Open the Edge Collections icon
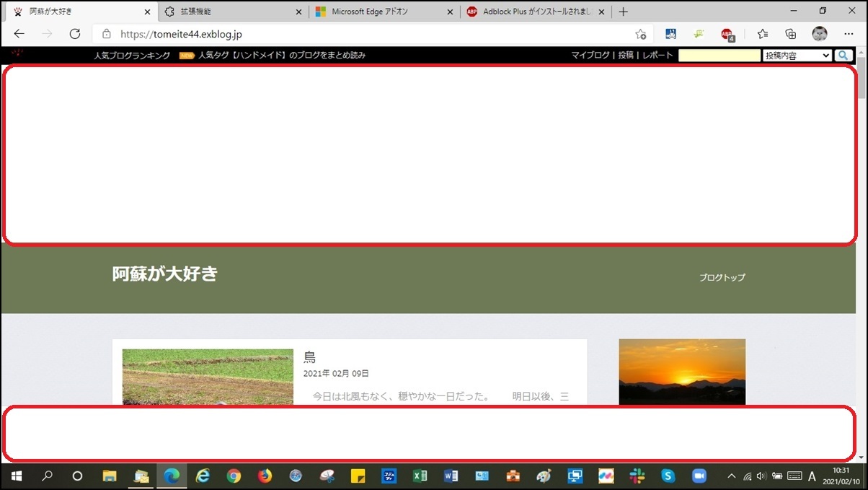868x490 pixels. click(x=790, y=33)
